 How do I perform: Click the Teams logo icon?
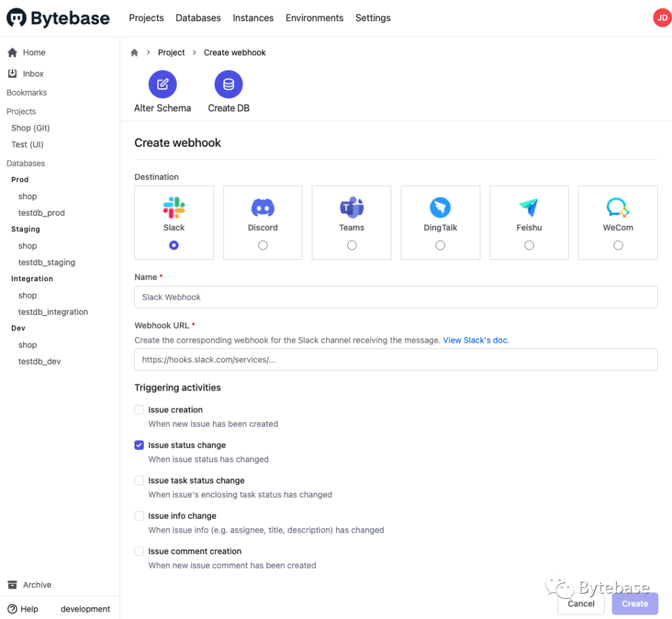coord(352,208)
